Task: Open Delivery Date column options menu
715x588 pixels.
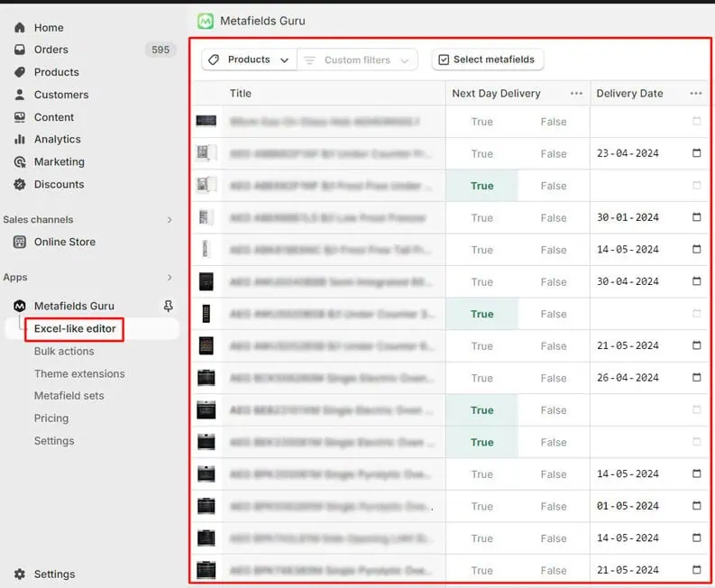Action: pyautogui.click(x=696, y=94)
